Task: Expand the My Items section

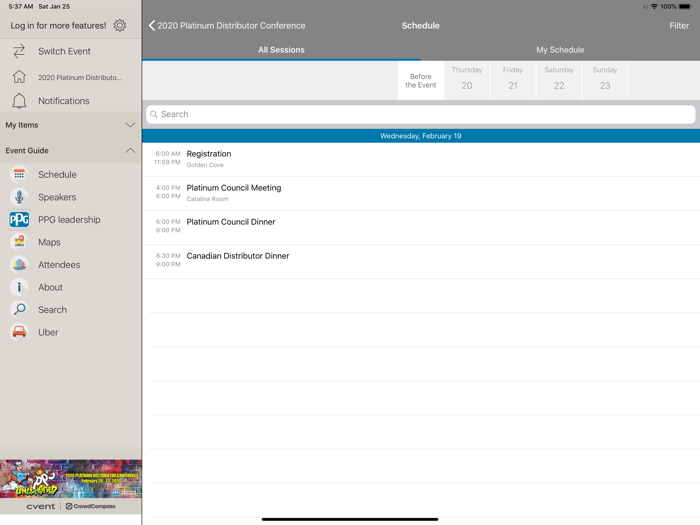Action: pos(71,125)
